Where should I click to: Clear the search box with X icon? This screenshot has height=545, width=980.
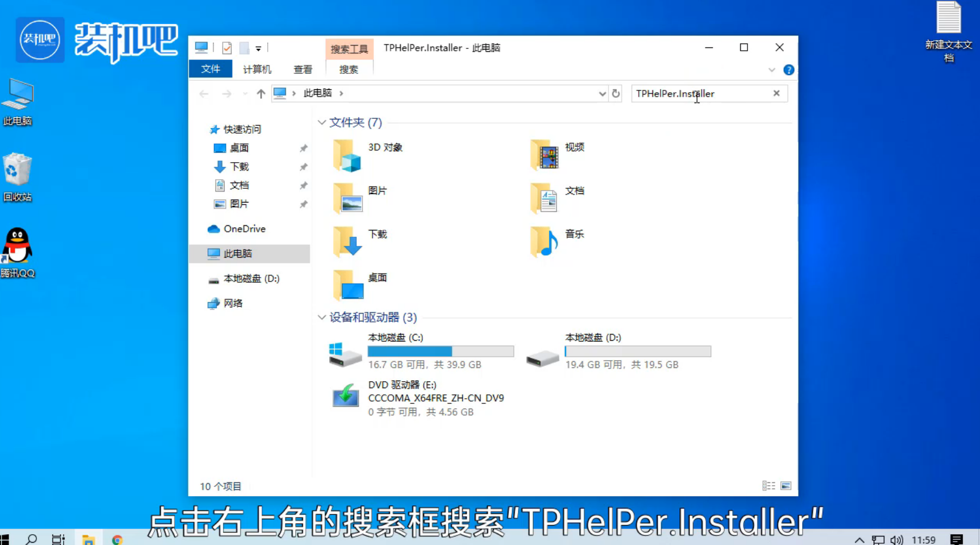coord(776,93)
